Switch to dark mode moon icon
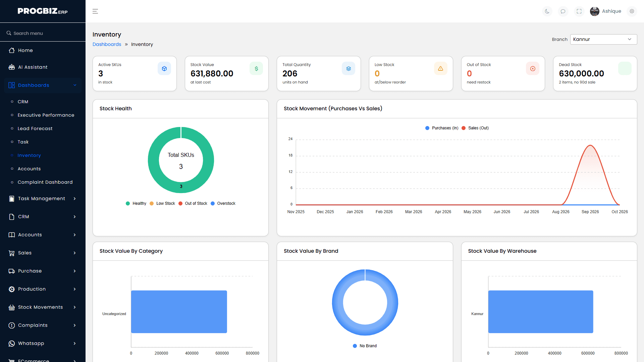Viewport: 644px width, 362px height. pyautogui.click(x=547, y=11)
